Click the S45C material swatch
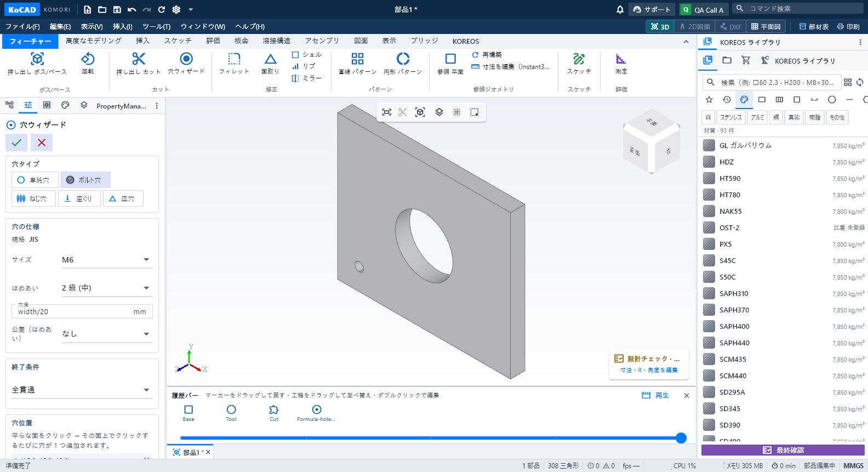 pyautogui.click(x=709, y=260)
